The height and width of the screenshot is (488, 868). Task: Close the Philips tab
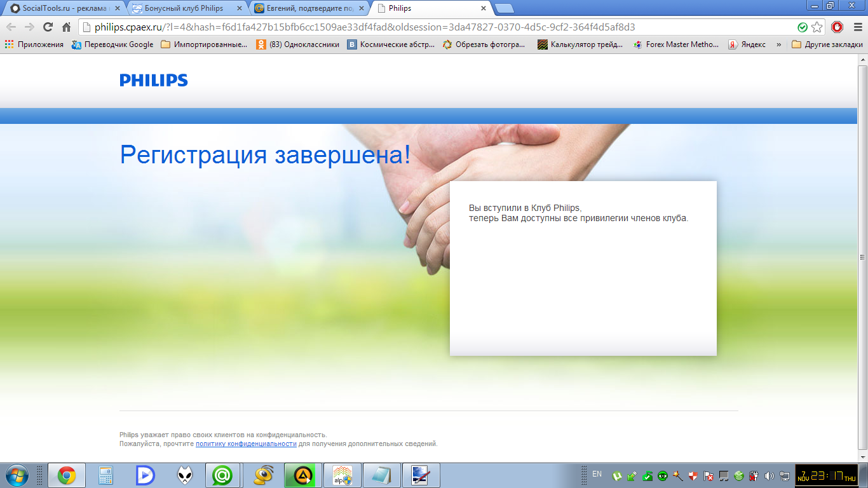point(483,8)
